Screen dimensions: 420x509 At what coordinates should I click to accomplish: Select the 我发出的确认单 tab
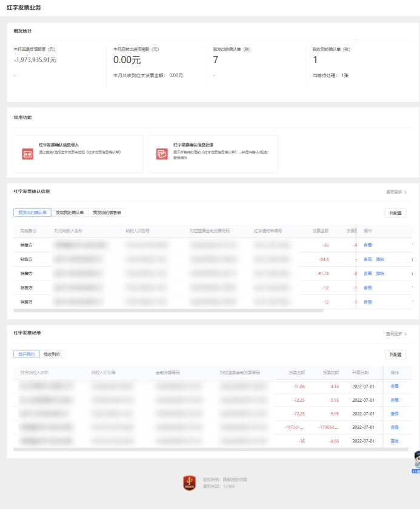click(32, 213)
